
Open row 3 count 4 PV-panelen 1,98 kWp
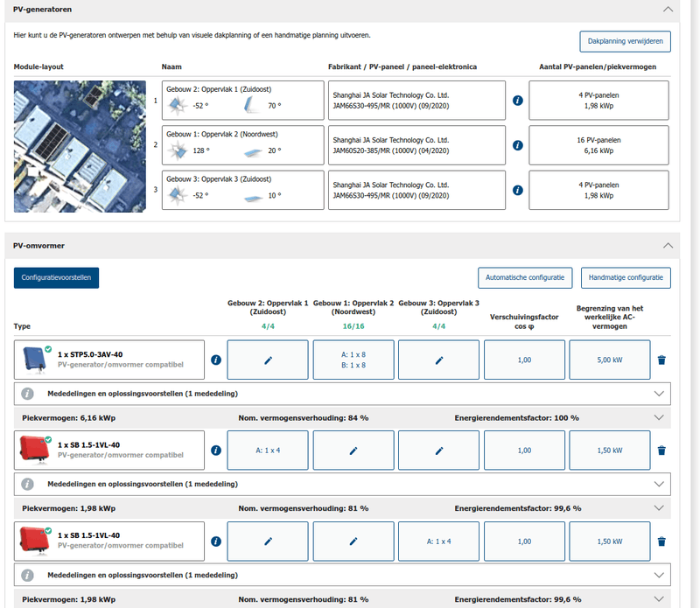[598, 190]
